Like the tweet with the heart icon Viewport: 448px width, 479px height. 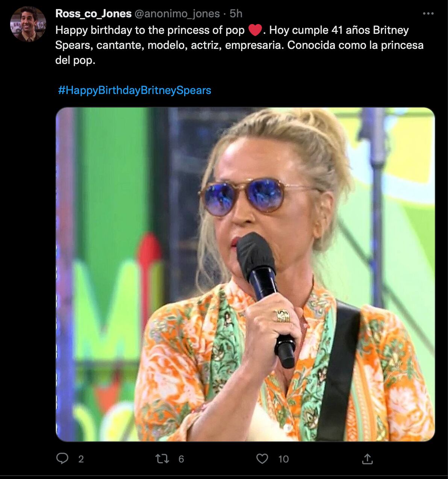click(x=262, y=458)
